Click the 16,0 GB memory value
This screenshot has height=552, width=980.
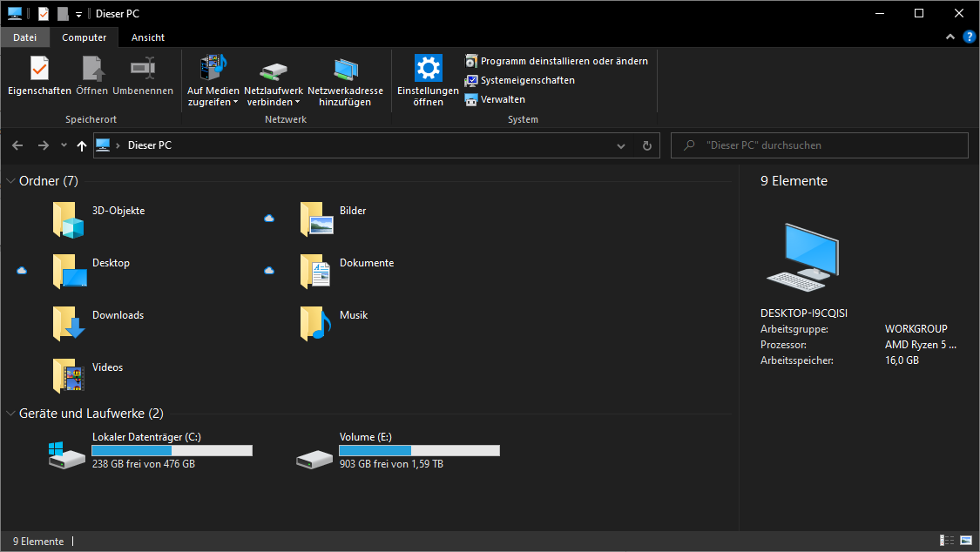click(902, 360)
